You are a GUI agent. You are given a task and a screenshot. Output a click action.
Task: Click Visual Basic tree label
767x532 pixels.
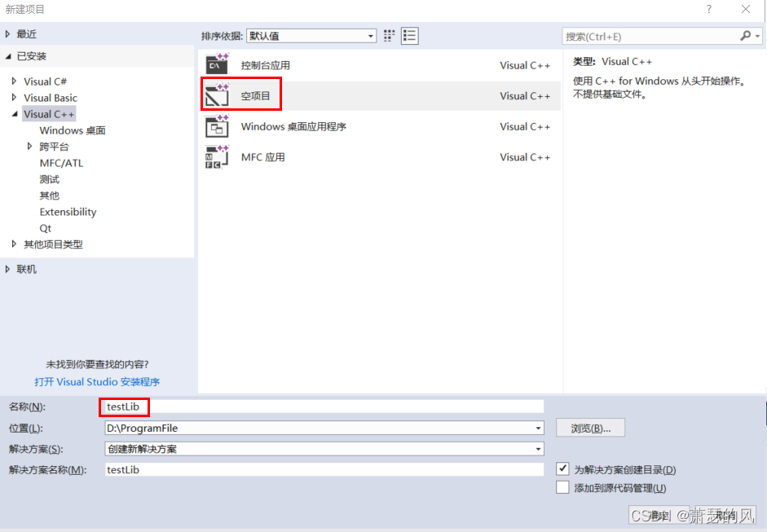51,97
